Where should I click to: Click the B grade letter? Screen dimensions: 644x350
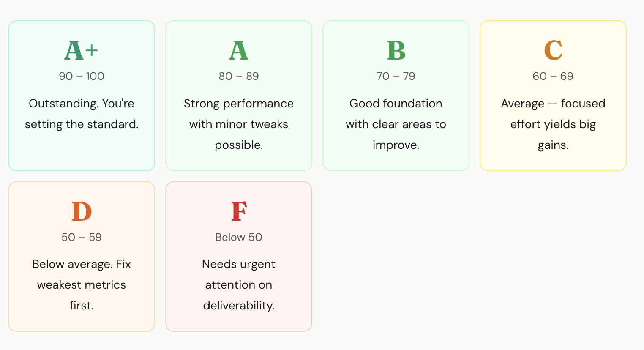pyautogui.click(x=396, y=51)
